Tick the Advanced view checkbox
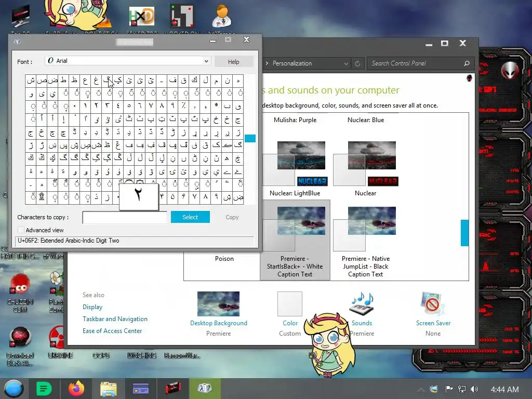Image resolution: width=532 pixels, height=399 pixels. pyautogui.click(x=21, y=230)
